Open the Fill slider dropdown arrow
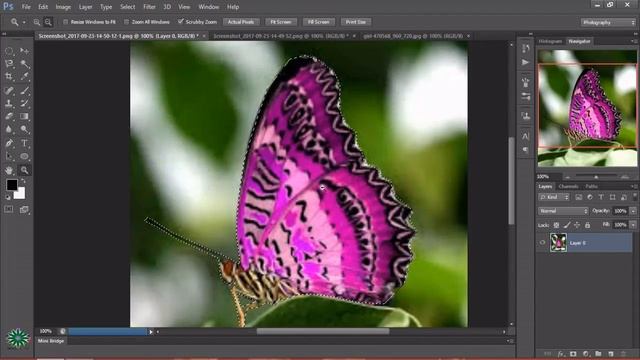640x360 pixels. pyautogui.click(x=633, y=225)
